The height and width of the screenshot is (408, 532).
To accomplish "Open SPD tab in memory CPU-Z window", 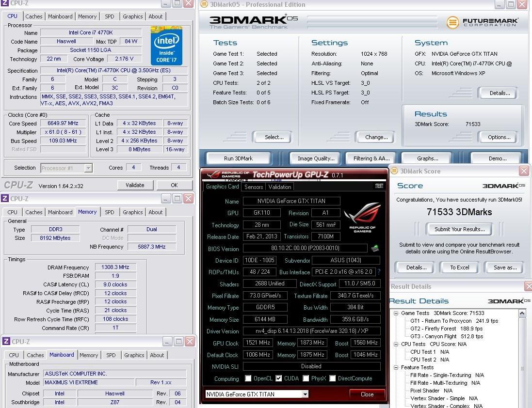I will pos(109,212).
